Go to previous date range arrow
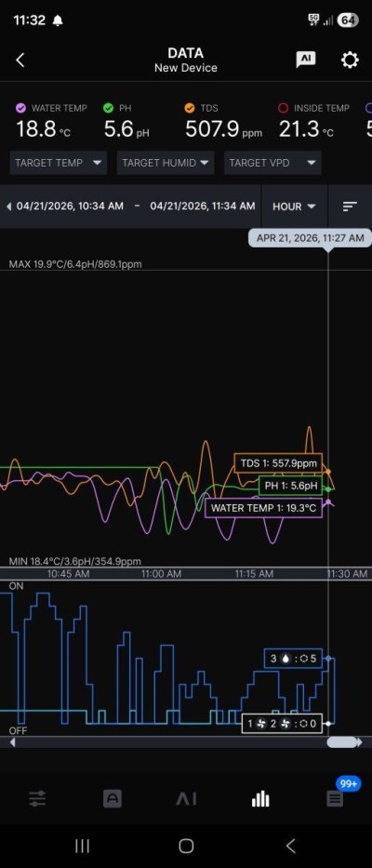Viewport: 372px width, 868px height. 8,207
